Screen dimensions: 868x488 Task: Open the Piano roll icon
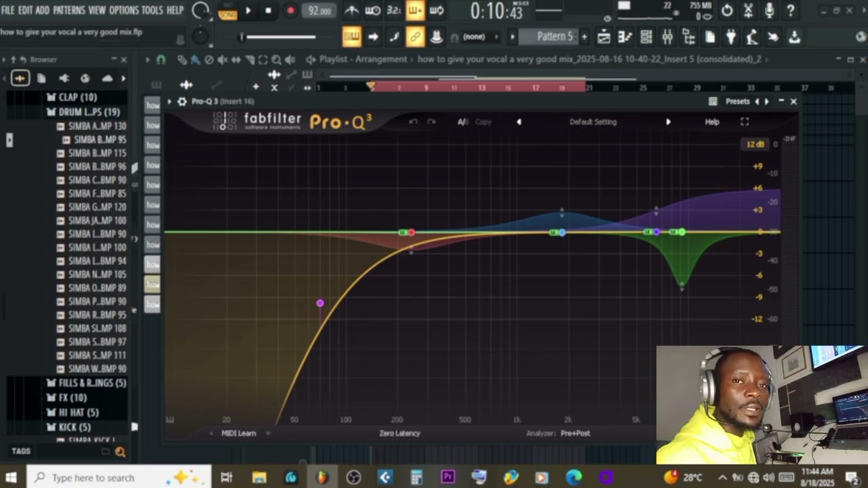pos(625,37)
